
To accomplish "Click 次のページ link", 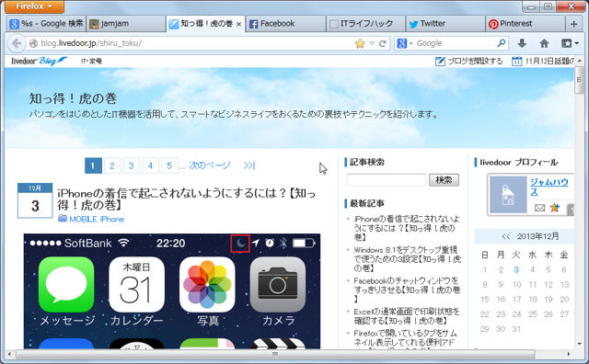I will (x=210, y=165).
